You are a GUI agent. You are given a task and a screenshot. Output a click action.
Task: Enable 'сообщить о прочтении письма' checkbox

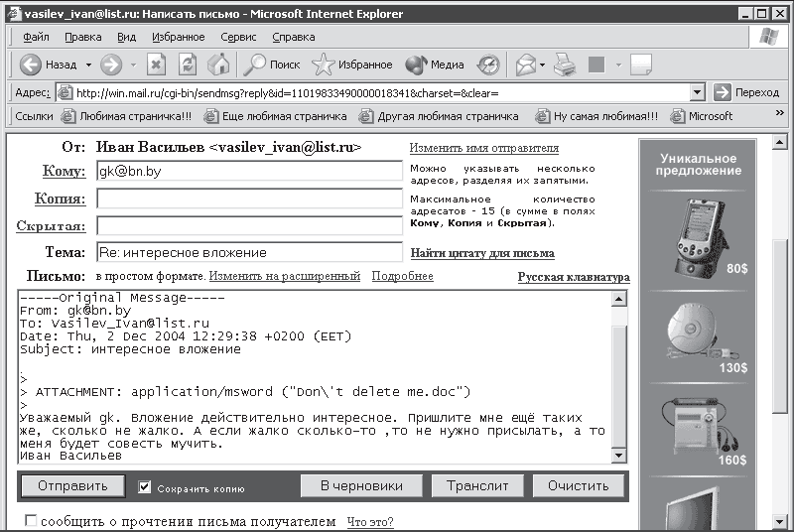tap(31, 521)
